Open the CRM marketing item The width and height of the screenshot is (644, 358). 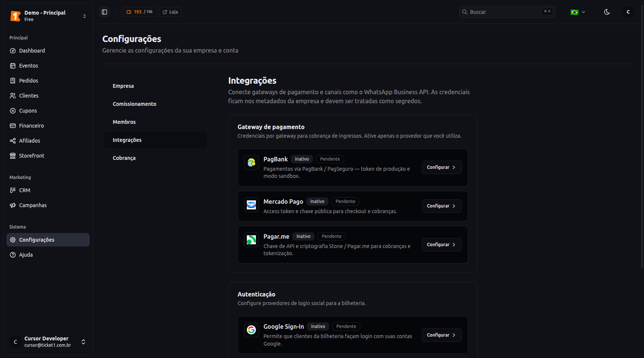click(48, 190)
